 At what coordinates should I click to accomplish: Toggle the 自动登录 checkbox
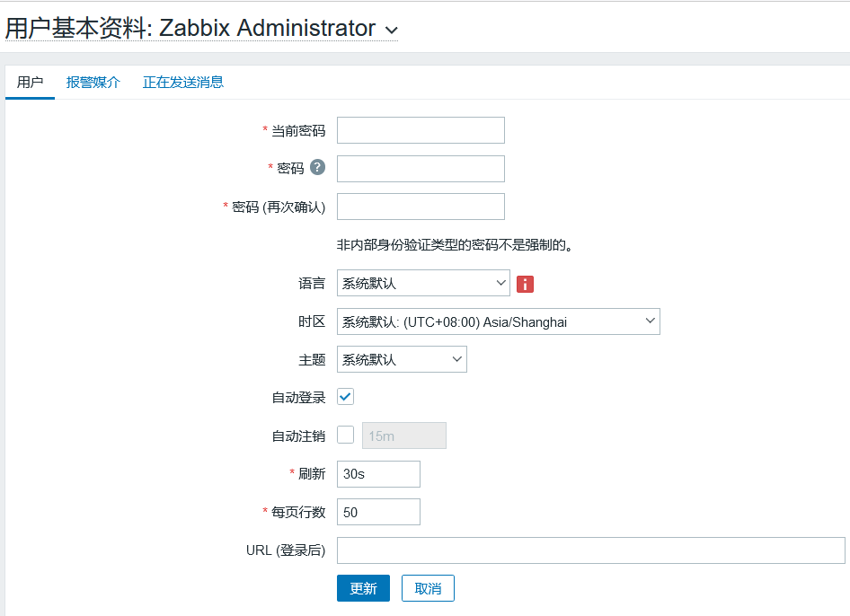coord(346,397)
